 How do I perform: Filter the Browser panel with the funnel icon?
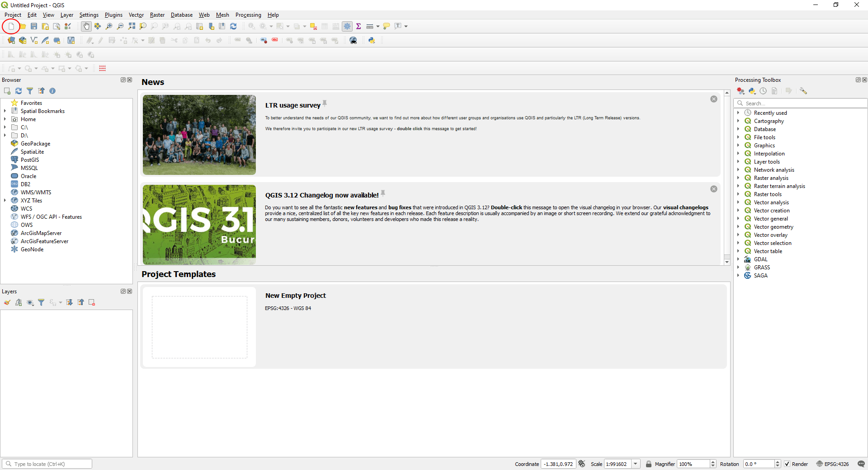(30, 91)
